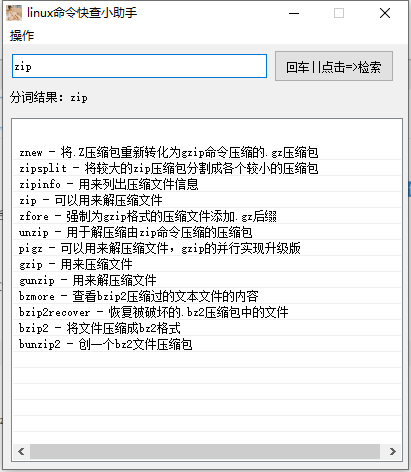Open the 操作 menu
411x472 pixels.
[22, 35]
